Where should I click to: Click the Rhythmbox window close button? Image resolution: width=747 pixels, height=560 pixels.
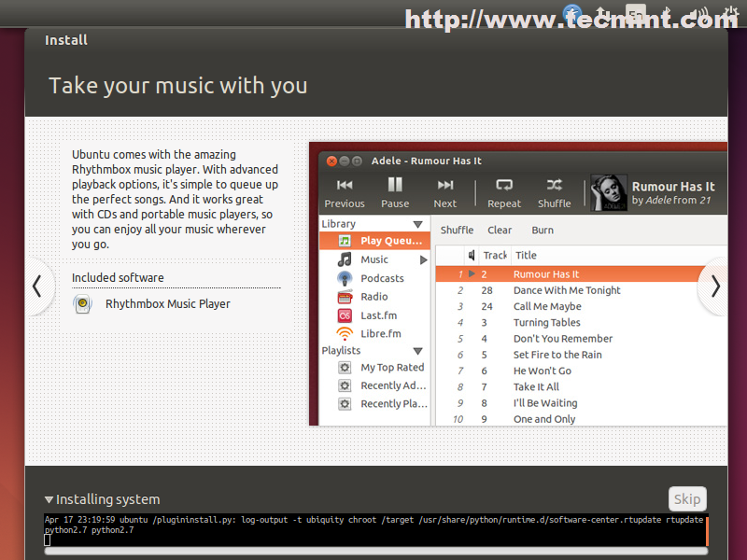coord(331,161)
